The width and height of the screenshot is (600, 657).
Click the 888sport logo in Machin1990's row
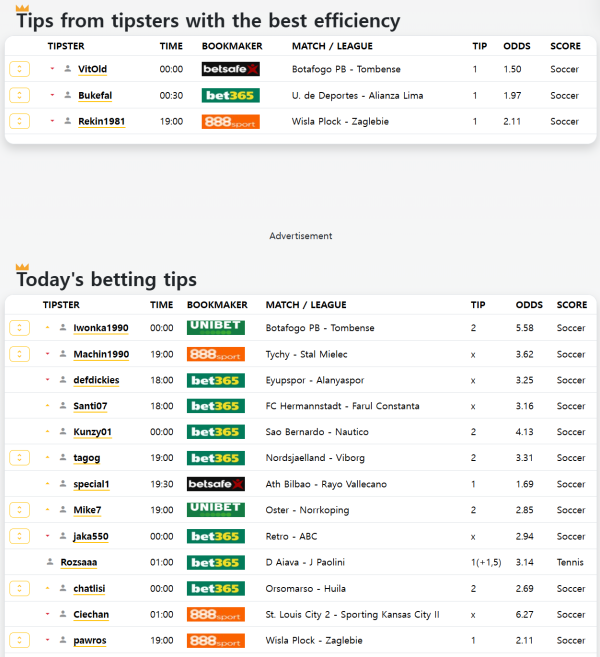[215, 354]
